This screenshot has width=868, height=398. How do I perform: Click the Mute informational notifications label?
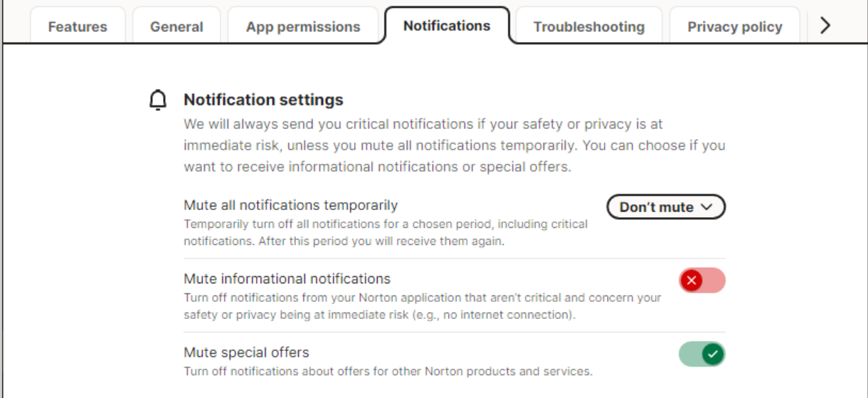point(287,278)
